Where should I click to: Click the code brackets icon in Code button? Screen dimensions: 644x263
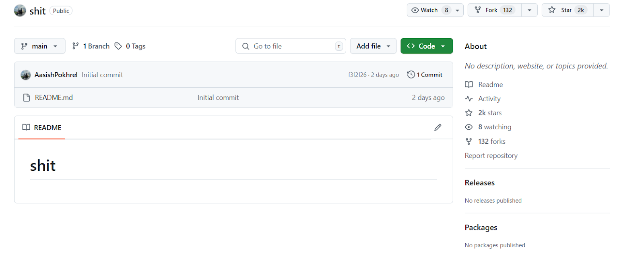411,46
